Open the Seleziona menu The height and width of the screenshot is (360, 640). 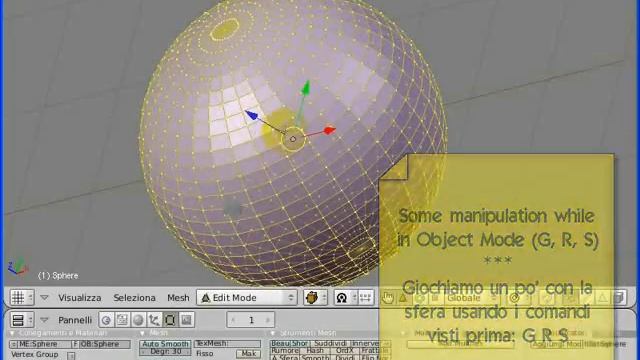(x=134, y=298)
